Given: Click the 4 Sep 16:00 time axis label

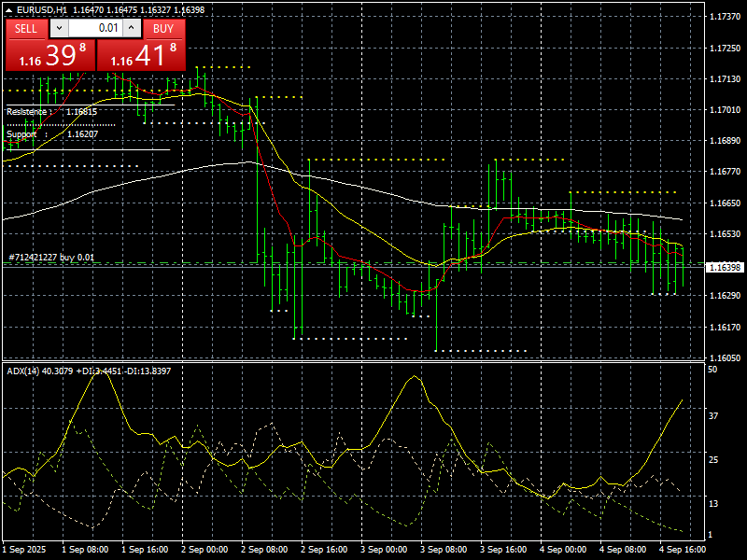Looking at the screenshot, I should pos(683,550).
